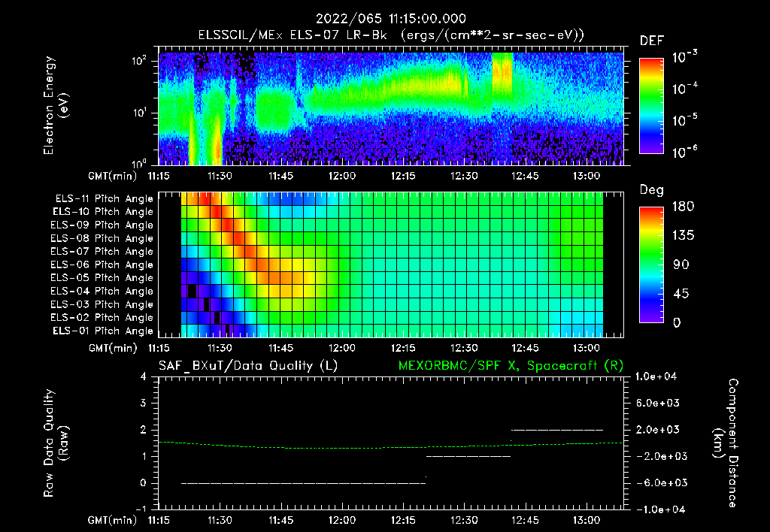Click the plot title date 2022/065 11:15:00.000

click(x=391, y=19)
